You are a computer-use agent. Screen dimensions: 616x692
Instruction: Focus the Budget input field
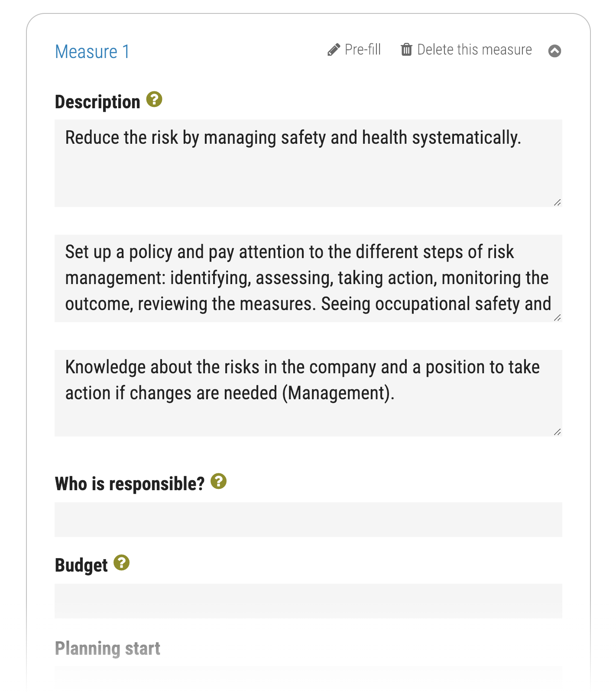(308, 601)
